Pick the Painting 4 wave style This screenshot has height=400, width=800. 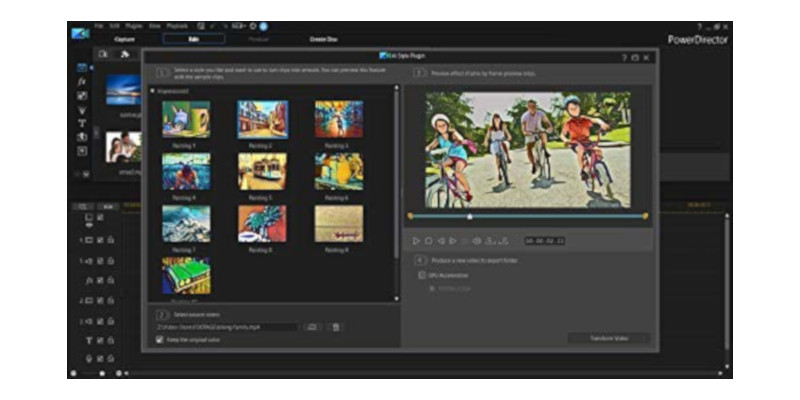pyautogui.click(x=186, y=171)
